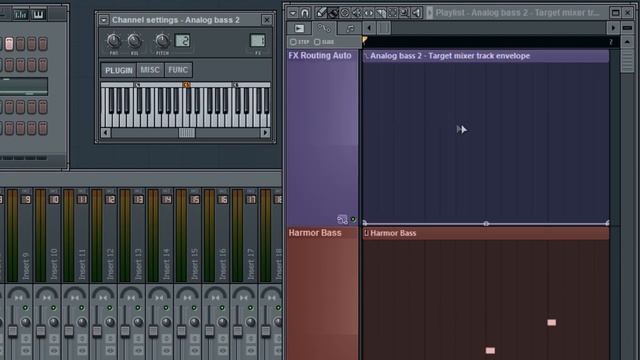Screen dimensions: 640x360
Task: Select the Playlist mute tool
Action: tap(357, 13)
